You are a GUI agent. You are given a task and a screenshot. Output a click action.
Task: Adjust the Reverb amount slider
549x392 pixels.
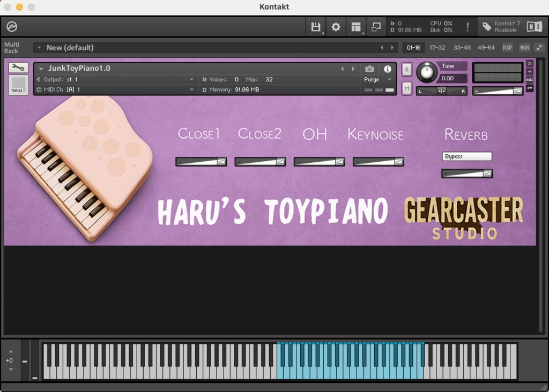click(467, 174)
